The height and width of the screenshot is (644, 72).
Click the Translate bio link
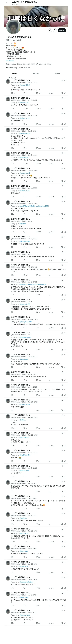click(10, 61)
